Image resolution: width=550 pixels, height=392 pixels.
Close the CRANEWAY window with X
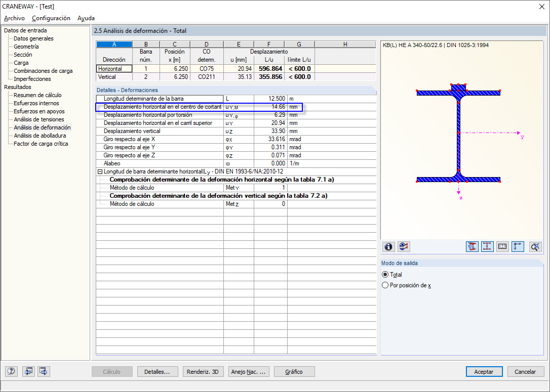point(541,6)
